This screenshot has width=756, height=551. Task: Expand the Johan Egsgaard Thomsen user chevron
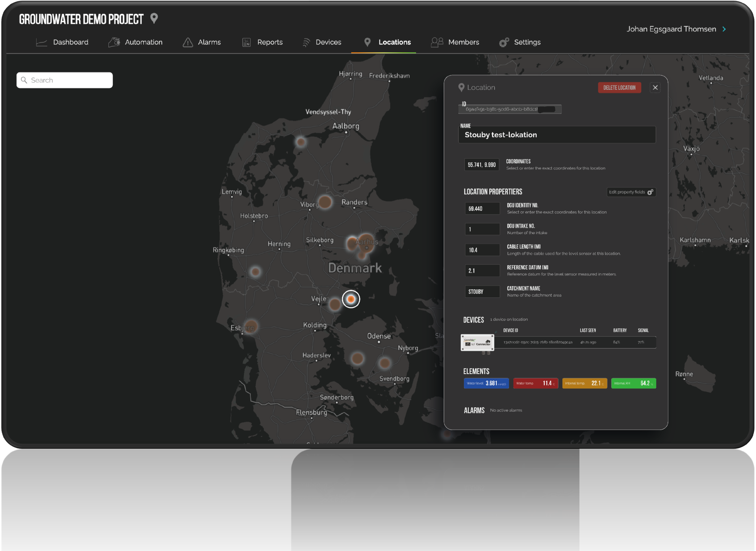tap(724, 29)
